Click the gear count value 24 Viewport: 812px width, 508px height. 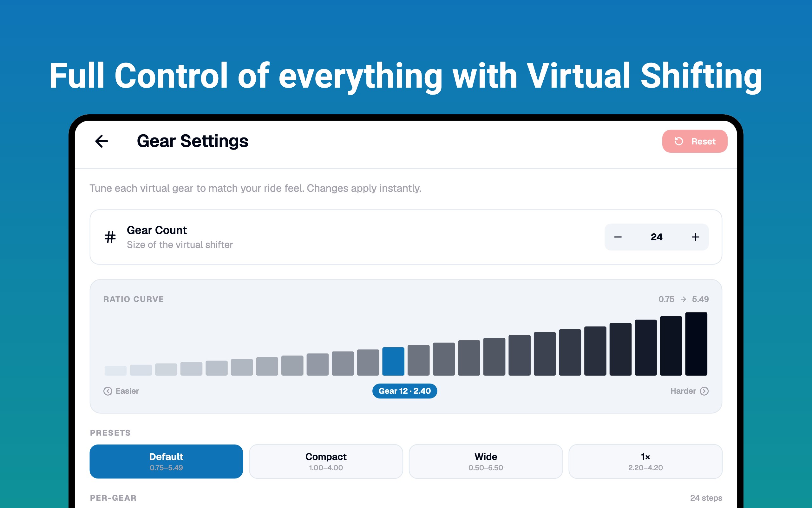pyautogui.click(x=656, y=237)
